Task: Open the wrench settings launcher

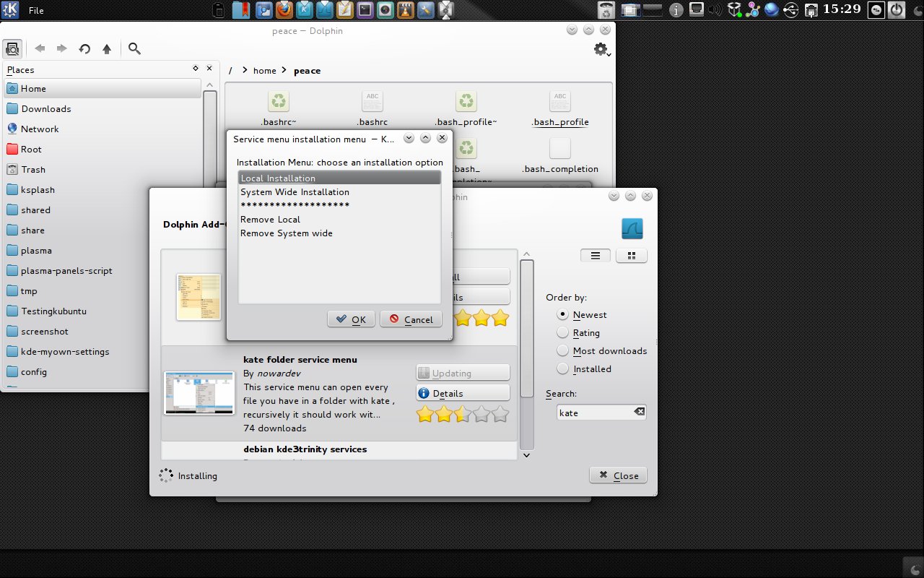Action: pyautogui.click(x=426, y=10)
